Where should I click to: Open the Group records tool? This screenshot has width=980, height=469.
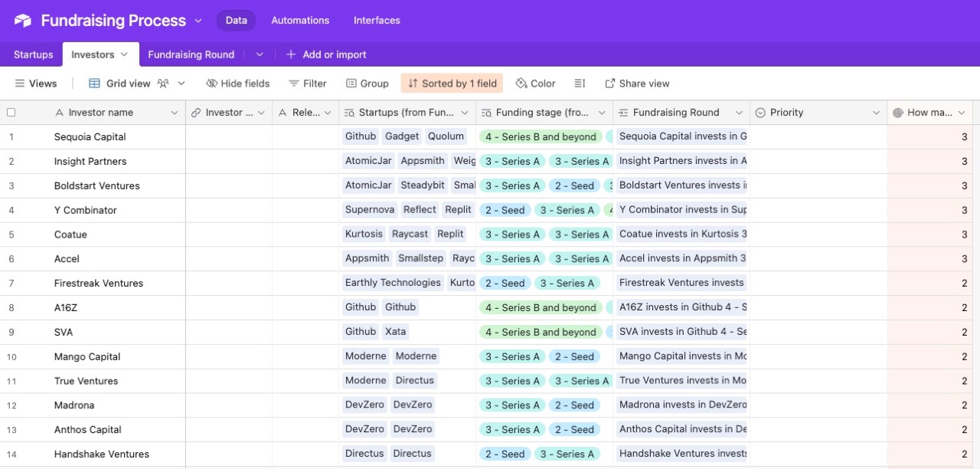pyautogui.click(x=367, y=84)
